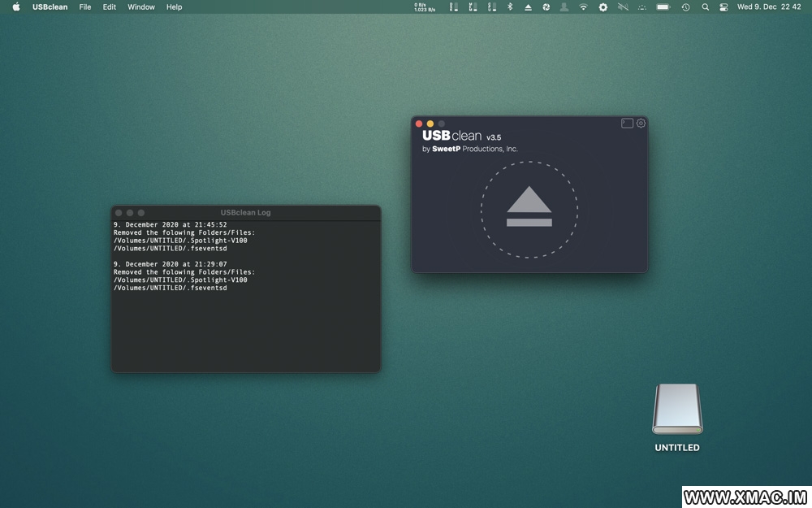Open the Edit menu
Image resolution: width=812 pixels, height=508 pixels.
point(110,7)
